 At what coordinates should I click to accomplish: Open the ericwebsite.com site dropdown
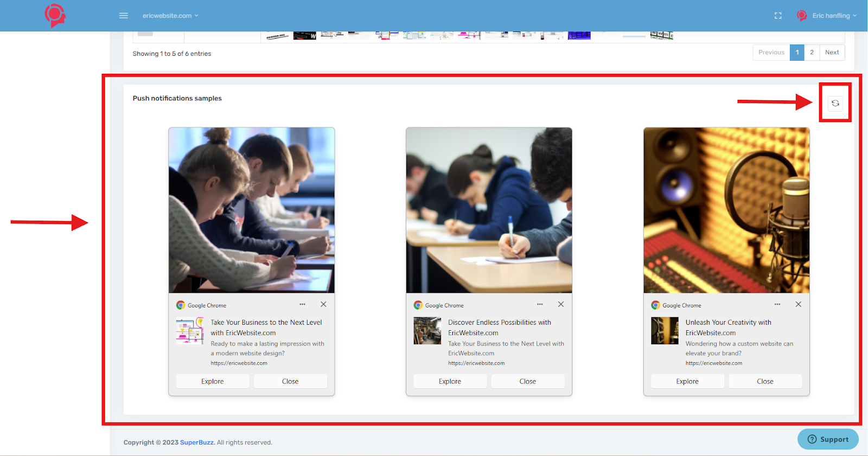[x=170, y=16]
